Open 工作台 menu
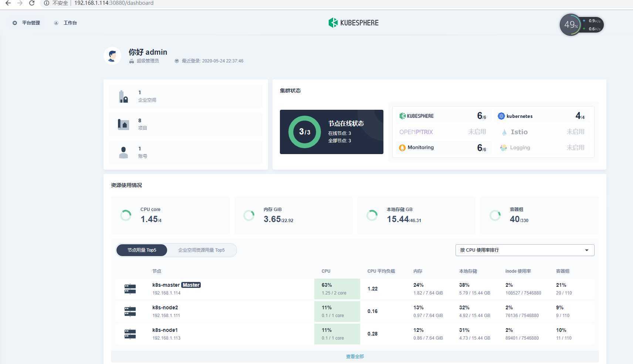 65,23
